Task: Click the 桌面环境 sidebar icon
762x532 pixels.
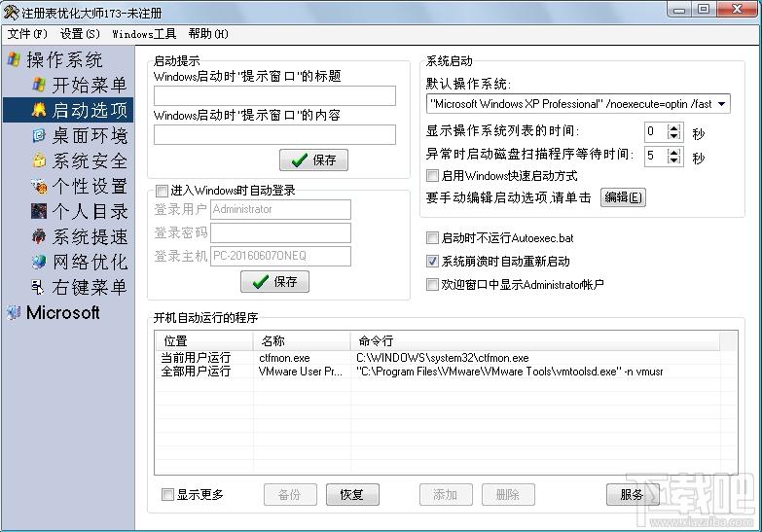Action: tap(39, 135)
